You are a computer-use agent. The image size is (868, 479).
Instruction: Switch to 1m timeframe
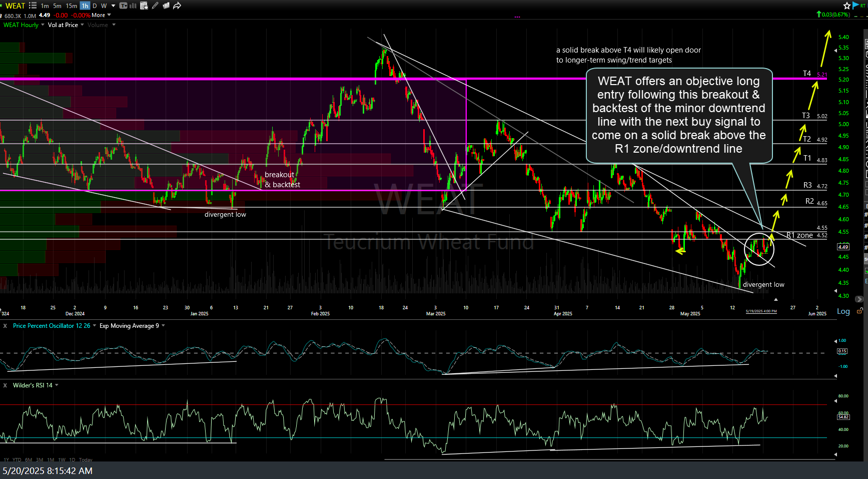(x=45, y=6)
